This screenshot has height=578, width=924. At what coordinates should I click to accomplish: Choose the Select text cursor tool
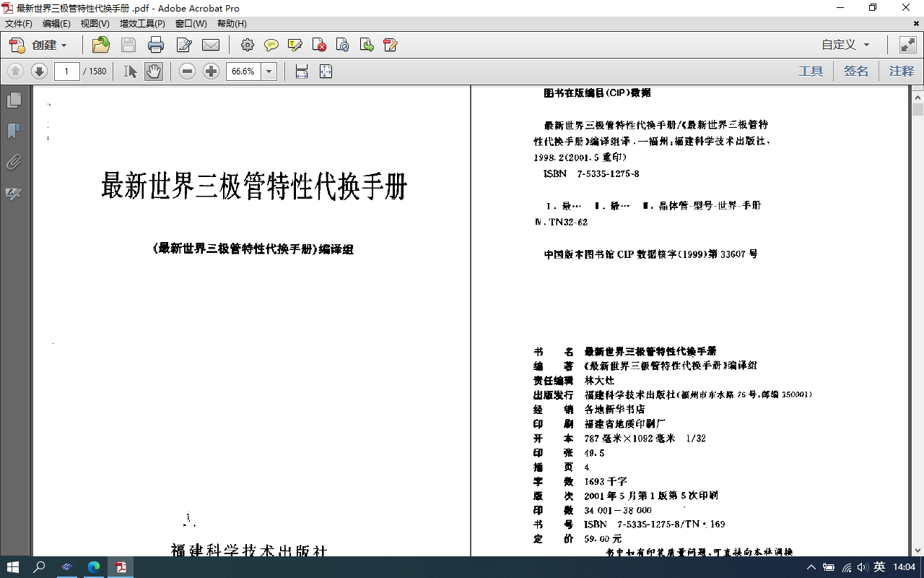point(130,72)
